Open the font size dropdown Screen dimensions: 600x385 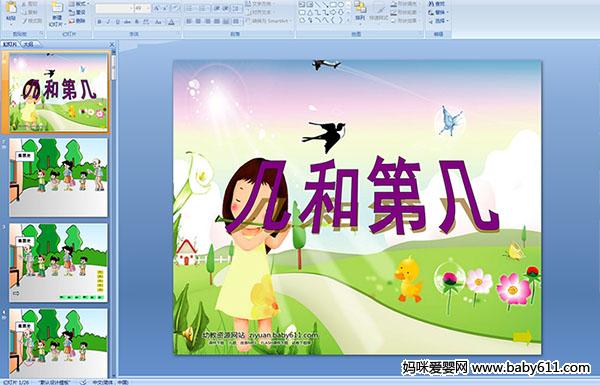(142, 8)
